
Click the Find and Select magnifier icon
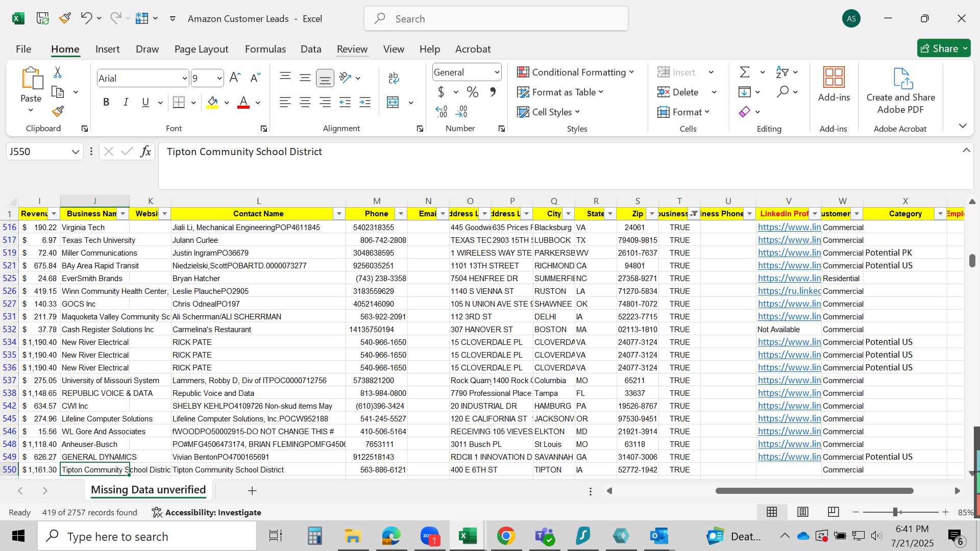(782, 92)
